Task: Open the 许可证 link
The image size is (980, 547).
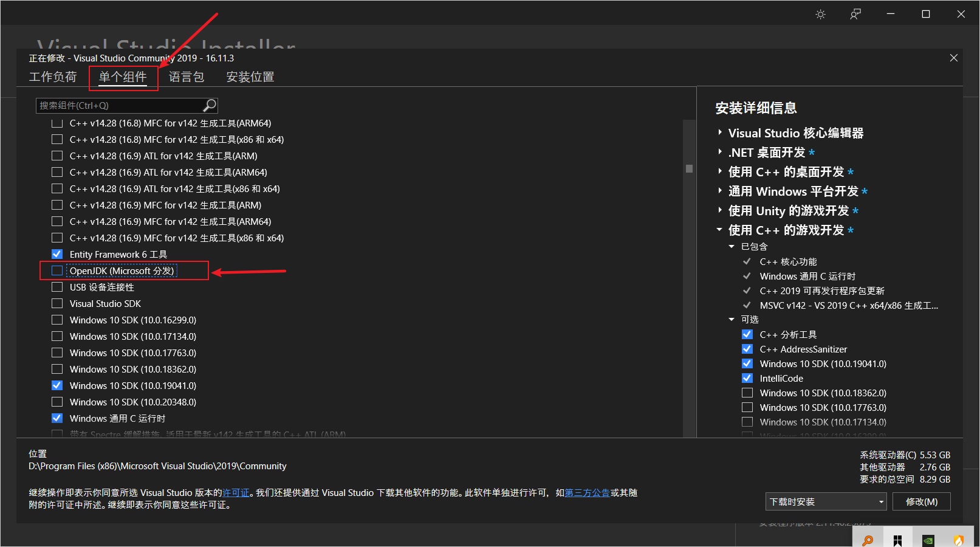Action: tap(236, 493)
